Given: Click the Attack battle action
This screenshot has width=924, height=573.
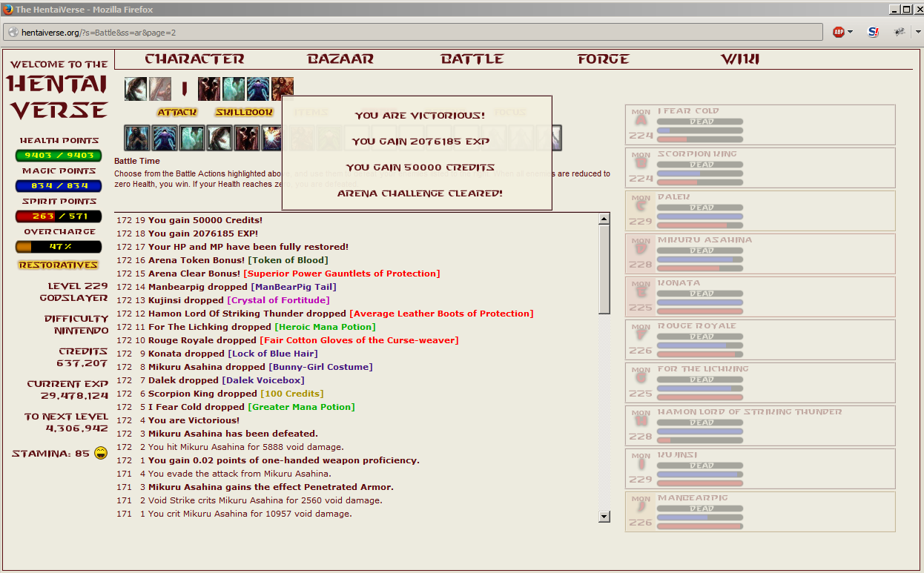Looking at the screenshot, I should tap(177, 113).
